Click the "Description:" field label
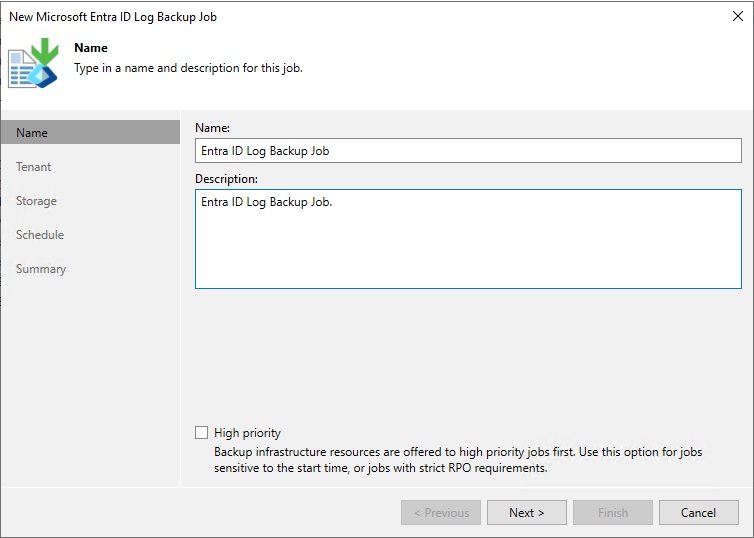 click(x=226, y=179)
